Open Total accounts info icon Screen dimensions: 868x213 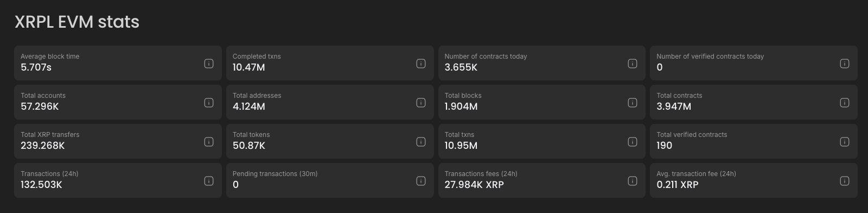(209, 103)
